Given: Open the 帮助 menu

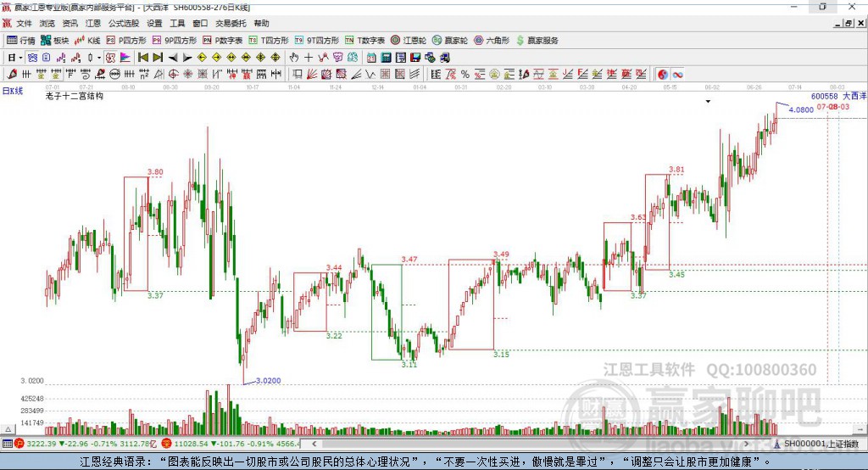Looking at the screenshot, I should coord(261,23).
